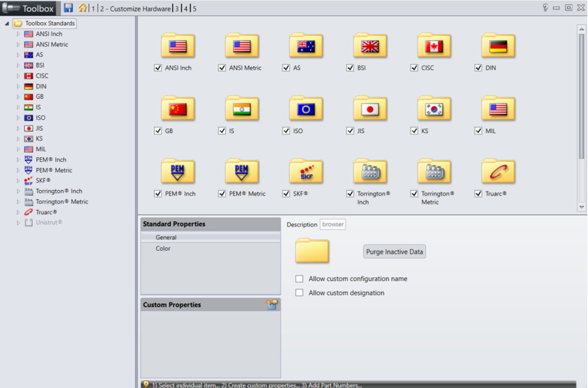This screenshot has height=388, width=588.
Task: Enable Allow custom configuration name
Action: pyautogui.click(x=299, y=279)
